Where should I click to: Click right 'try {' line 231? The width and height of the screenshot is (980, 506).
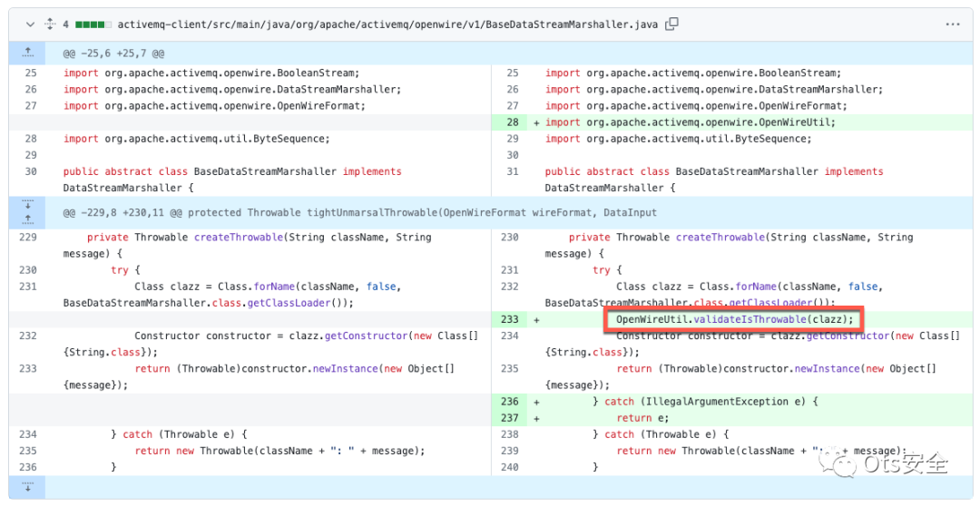pyautogui.click(x=607, y=270)
